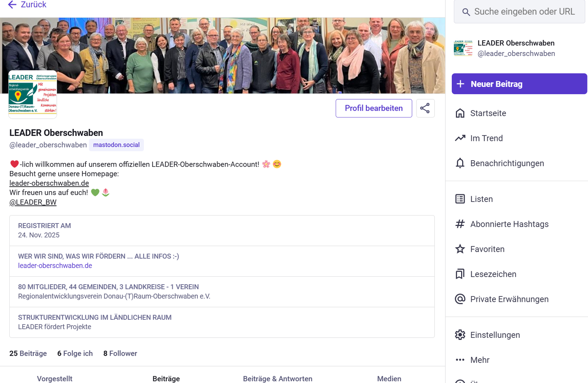Open Favoriten via the star icon

(x=460, y=249)
